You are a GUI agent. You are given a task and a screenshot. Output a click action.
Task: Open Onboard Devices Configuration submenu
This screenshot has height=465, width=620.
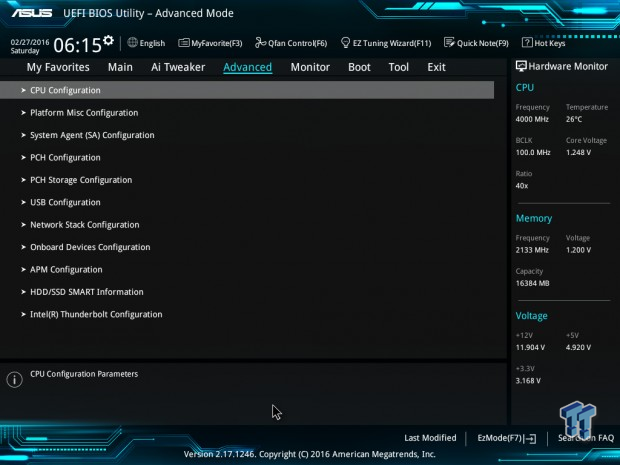point(90,247)
